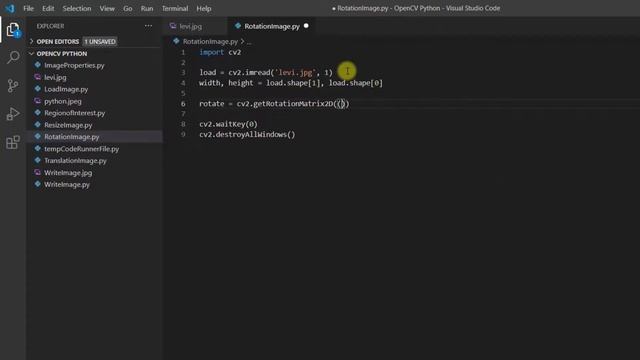
Task: Select the RotationImage.py editor tab
Action: pos(271,26)
